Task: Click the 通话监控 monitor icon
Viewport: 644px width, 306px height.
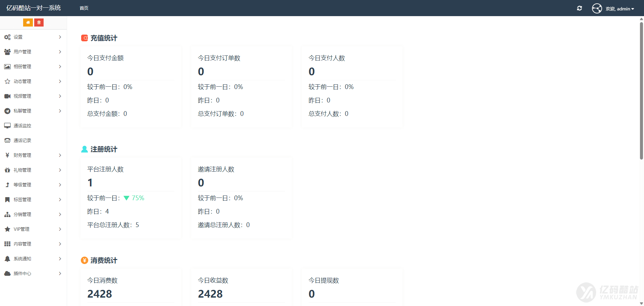Action: (x=7, y=126)
